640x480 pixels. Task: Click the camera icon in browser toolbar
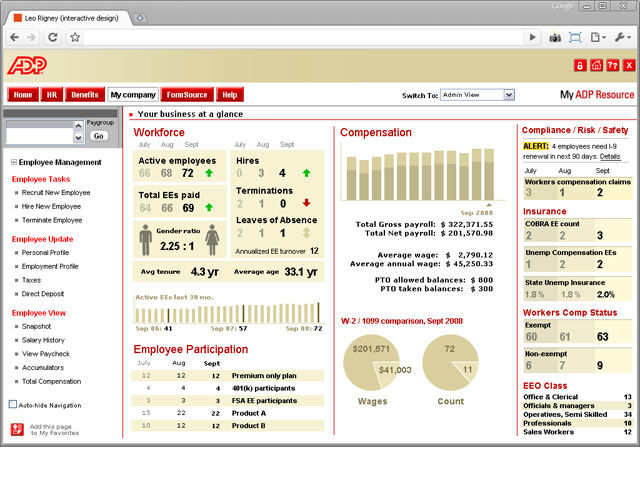point(555,38)
